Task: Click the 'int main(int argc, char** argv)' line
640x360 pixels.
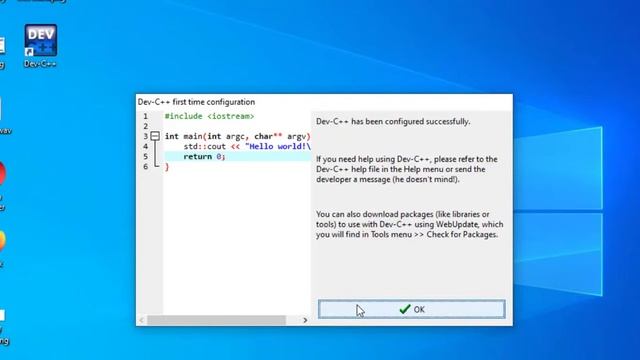Action: point(238,136)
